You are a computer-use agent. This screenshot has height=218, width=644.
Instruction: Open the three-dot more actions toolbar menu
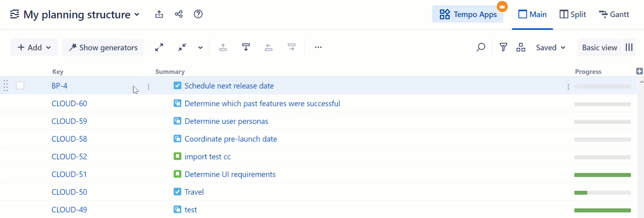(x=318, y=47)
